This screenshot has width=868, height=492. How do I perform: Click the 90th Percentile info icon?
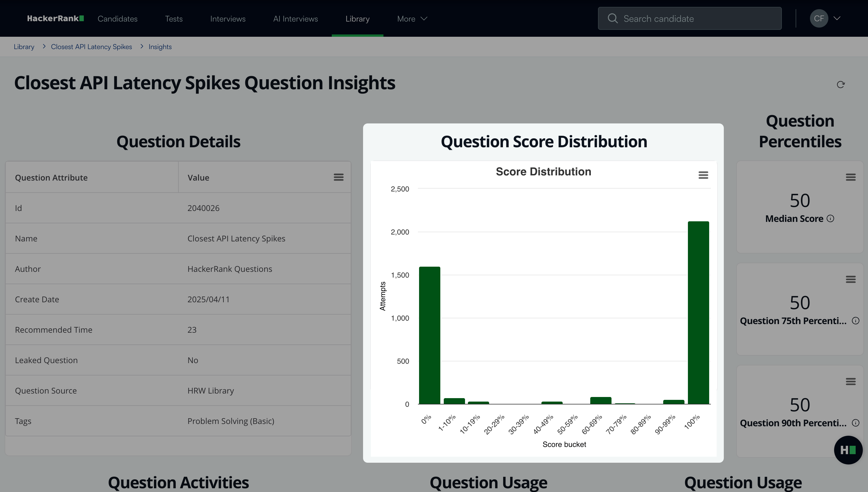click(x=855, y=423)
